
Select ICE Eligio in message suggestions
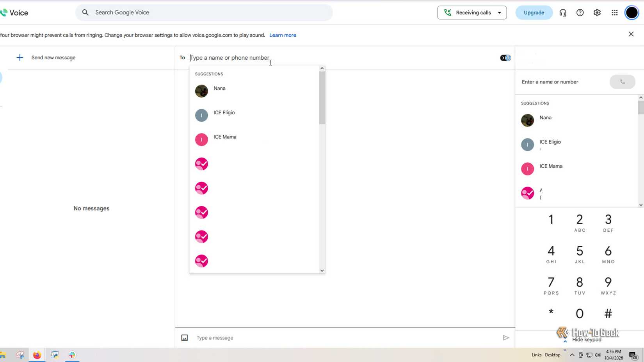(x=254, y=115)
